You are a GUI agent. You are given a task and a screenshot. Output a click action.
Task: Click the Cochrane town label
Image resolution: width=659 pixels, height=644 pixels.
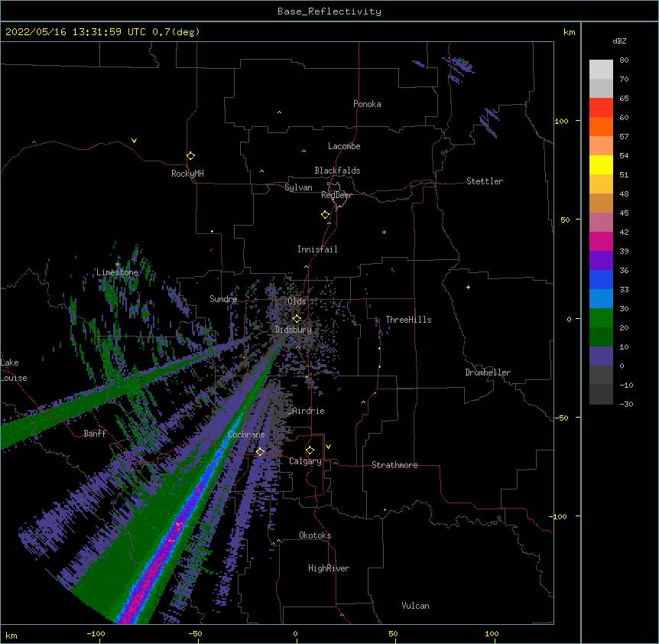click(246, 434)
